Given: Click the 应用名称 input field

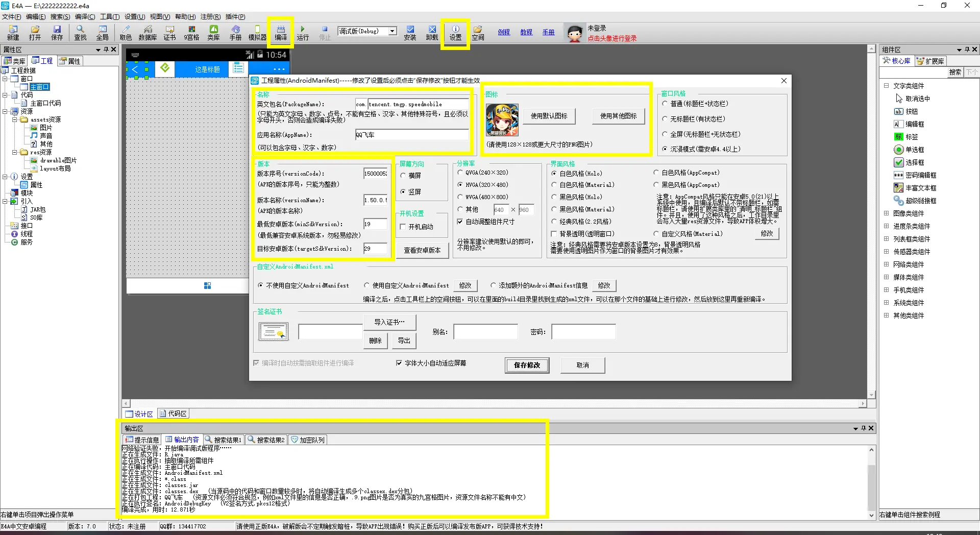Looking at the screenshot, I should pyautogui.click(x=411, y=135).
